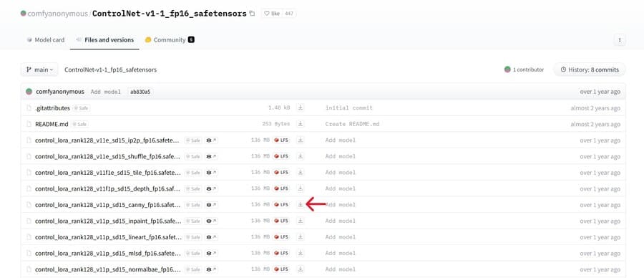Open control_lora_rank128_v11e_sd15_ip2p_fp16 file

pos(107,140)
